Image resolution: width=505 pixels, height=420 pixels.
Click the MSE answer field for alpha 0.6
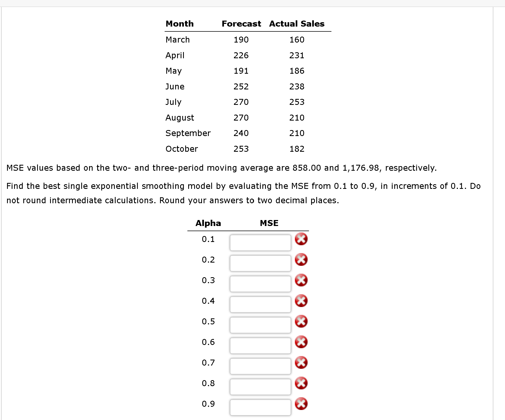coord(260,345)
